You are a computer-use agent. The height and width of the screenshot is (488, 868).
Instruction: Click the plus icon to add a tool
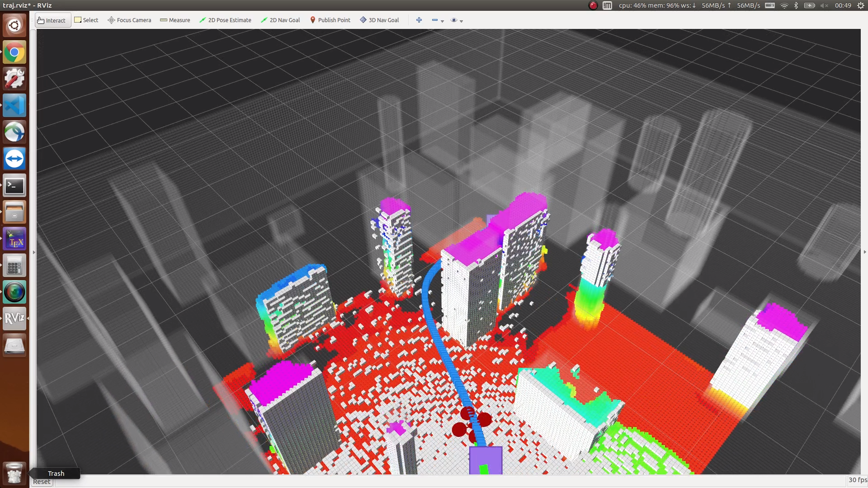pyautogui.click(x=419, y=20)
